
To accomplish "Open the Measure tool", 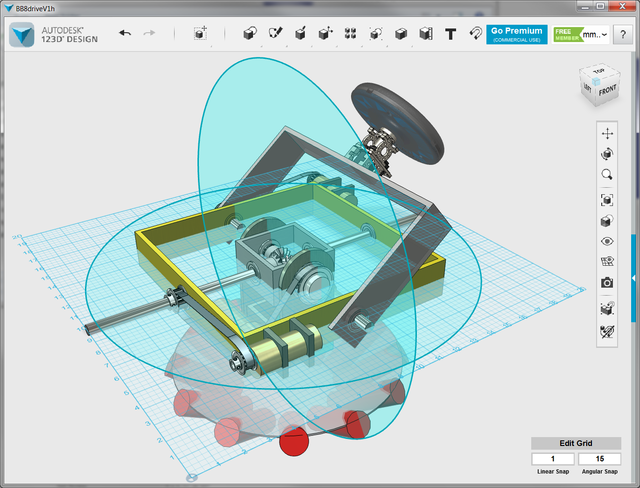I will pyautogui.click(x=426, y=33).
